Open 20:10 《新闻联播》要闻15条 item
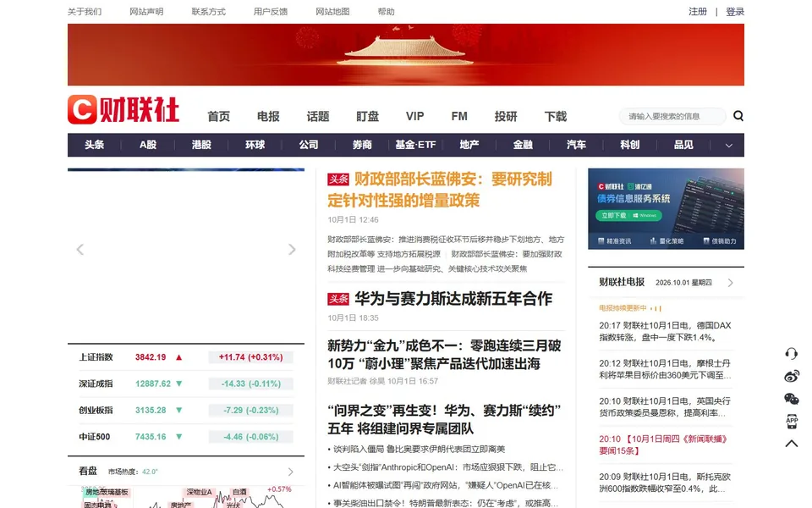Screen dimensions: 812x508 pyautogui.click(x=664, y=444)
